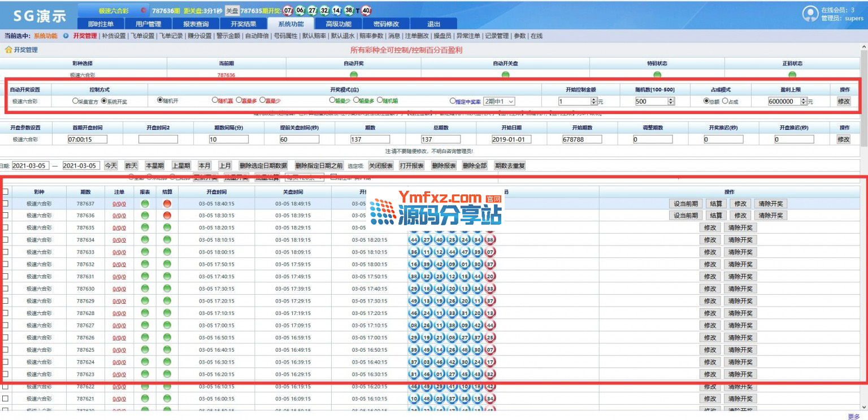Open the 2期中1 win-rate dropdown
Viewport: 868px width, 420px height.
pos(499,101)
